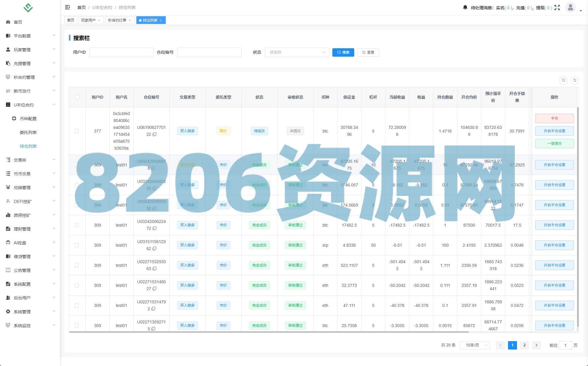Click the notification bell icon

(465, 7)
